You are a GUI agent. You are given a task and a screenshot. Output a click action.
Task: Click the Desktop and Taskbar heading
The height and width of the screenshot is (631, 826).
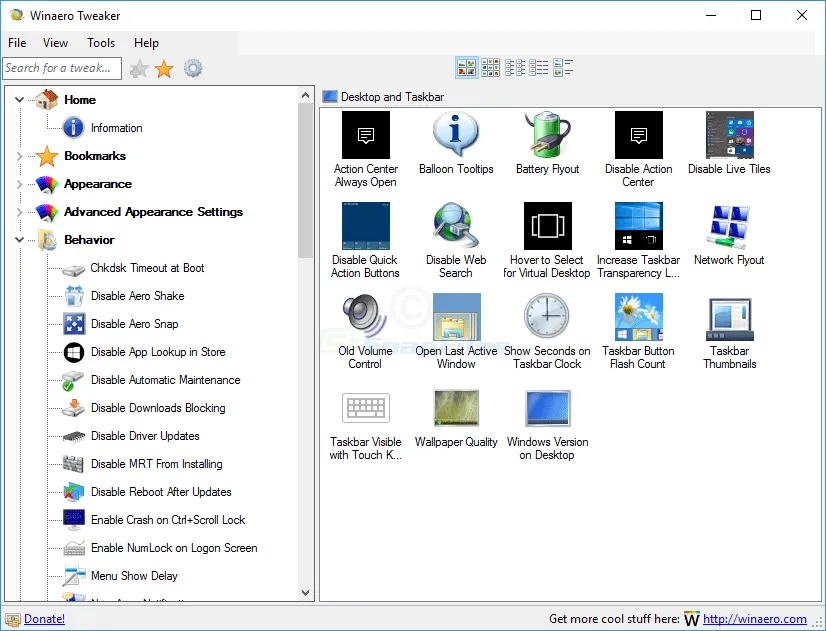coord(392,97)
